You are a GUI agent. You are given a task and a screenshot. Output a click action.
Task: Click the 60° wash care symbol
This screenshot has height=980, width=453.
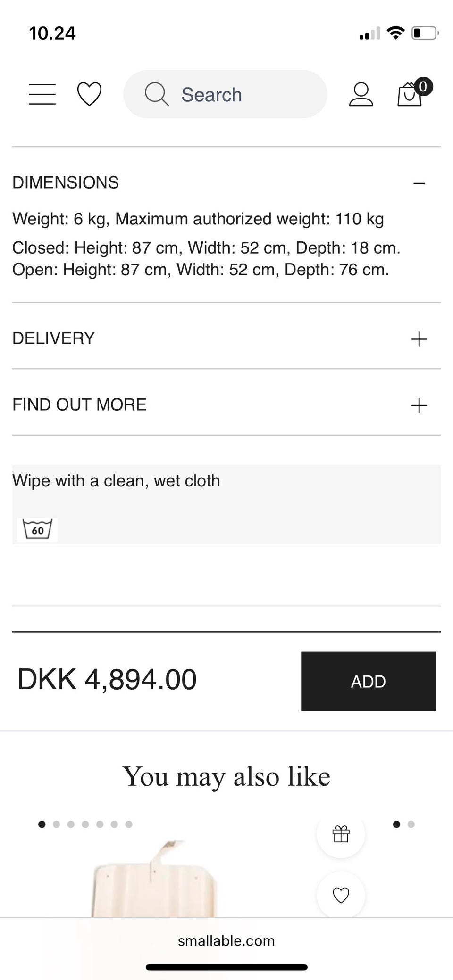37,530
